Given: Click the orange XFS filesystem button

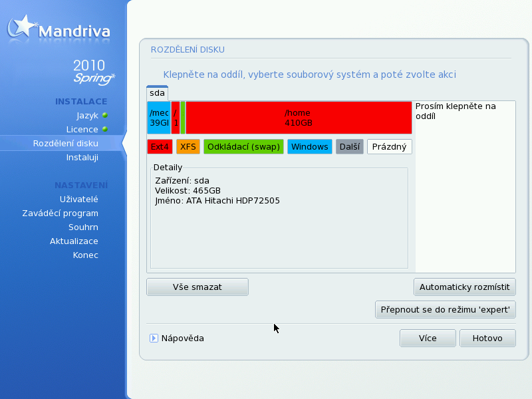Looking at the screenshot, I should pos(188,147).
